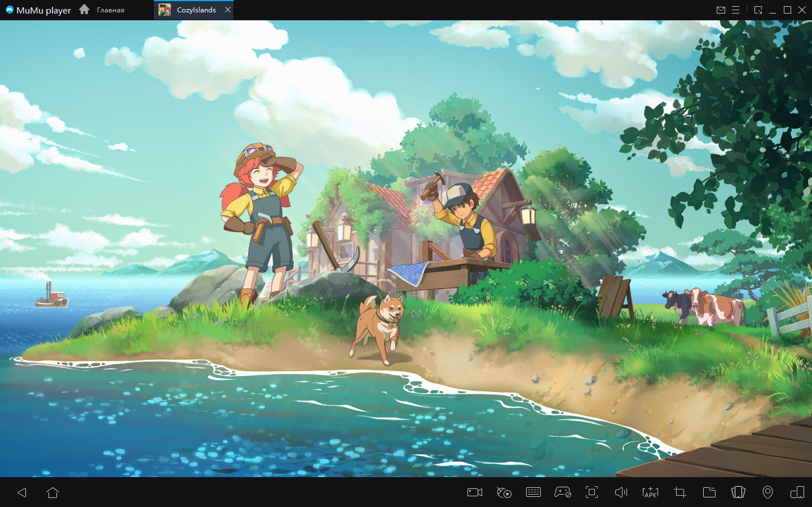Click the shrink-window arrow icon in title bar
Image resolution: width=812 pixels, height=507 pixels.
(758, 10)
